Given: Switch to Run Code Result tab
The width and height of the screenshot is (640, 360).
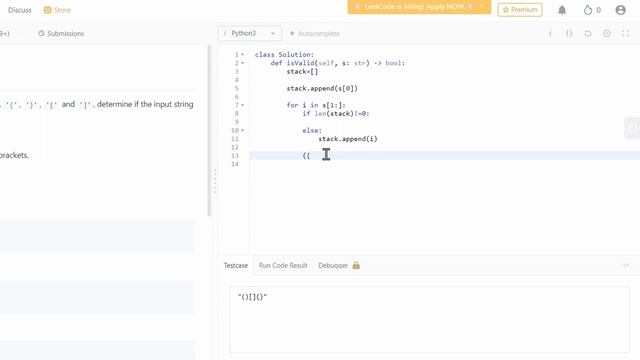Looking at the screenshot, I should tap(283, 265).
